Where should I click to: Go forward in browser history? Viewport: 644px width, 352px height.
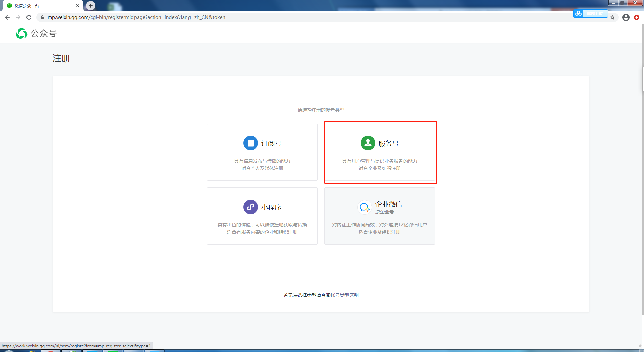coord(18,17)
